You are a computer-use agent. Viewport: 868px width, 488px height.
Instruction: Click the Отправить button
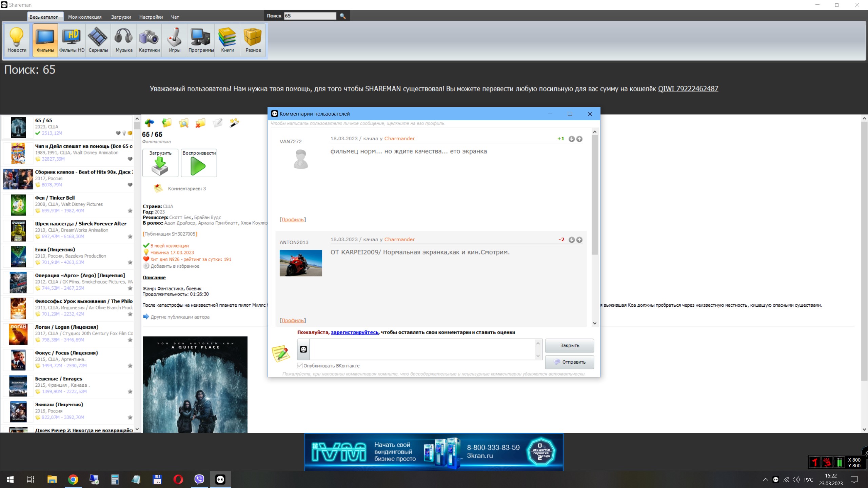pos(570,362)
